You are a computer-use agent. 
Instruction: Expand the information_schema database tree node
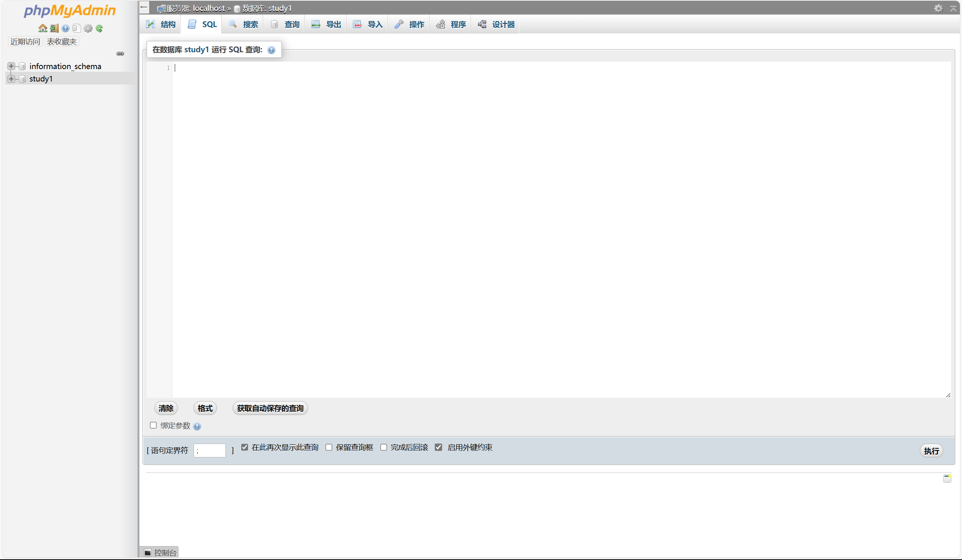click(11, 66)
